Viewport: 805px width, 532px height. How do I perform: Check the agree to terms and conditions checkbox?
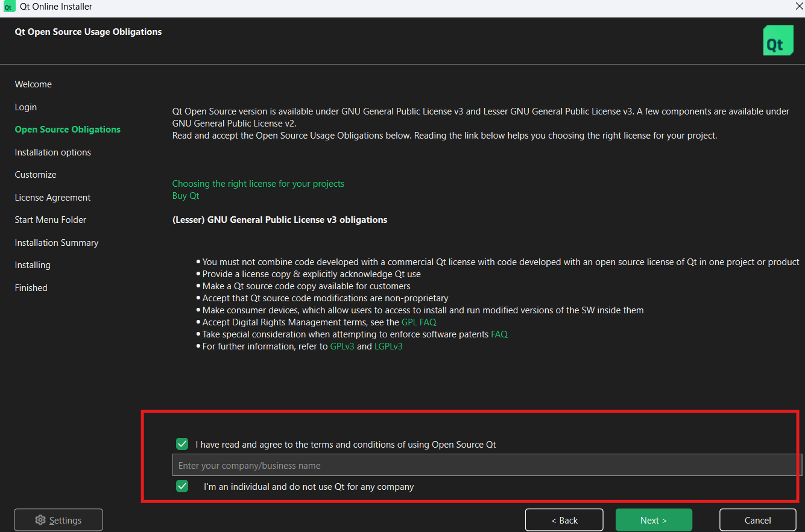182,444
